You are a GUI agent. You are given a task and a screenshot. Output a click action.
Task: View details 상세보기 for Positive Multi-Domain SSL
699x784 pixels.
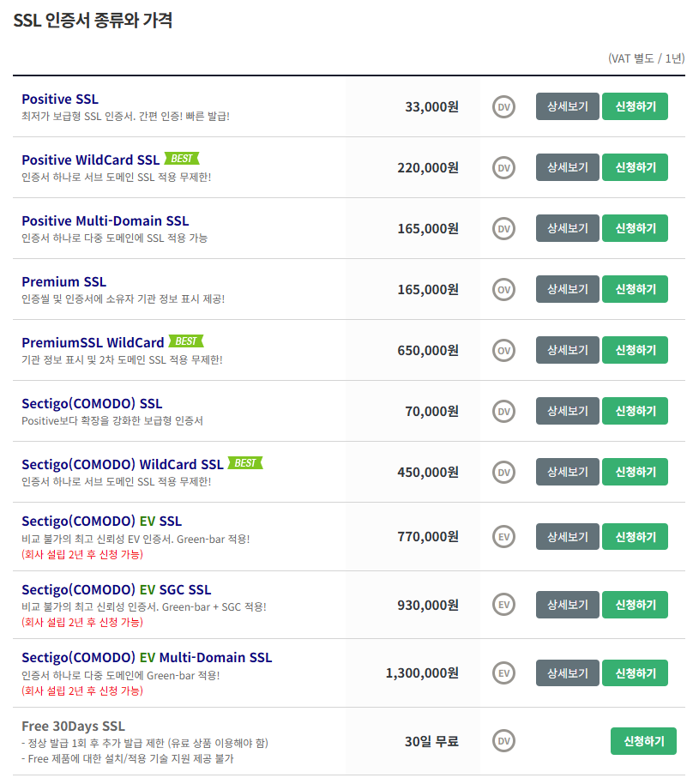568,228
